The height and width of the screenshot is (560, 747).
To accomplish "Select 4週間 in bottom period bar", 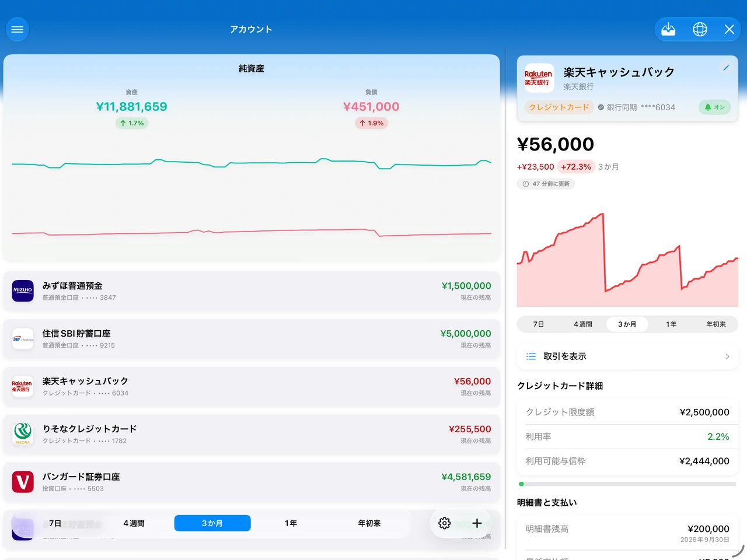I will point(134,523).
